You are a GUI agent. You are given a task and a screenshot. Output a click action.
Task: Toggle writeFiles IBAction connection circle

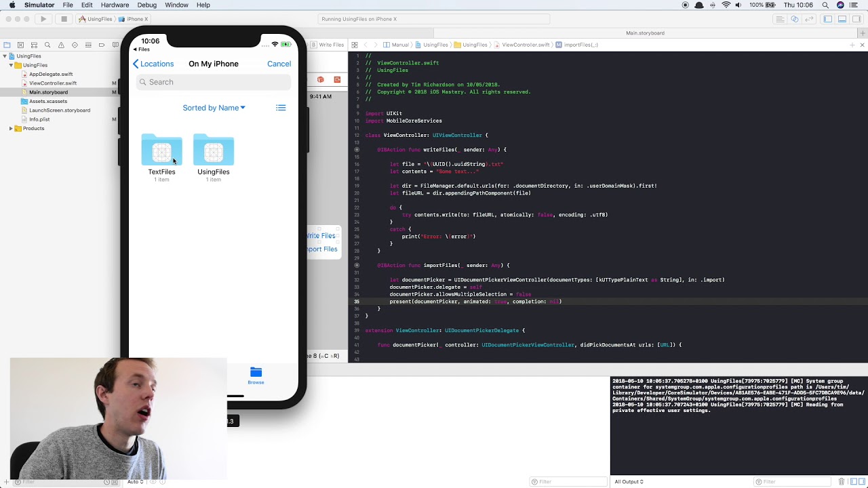357,149
